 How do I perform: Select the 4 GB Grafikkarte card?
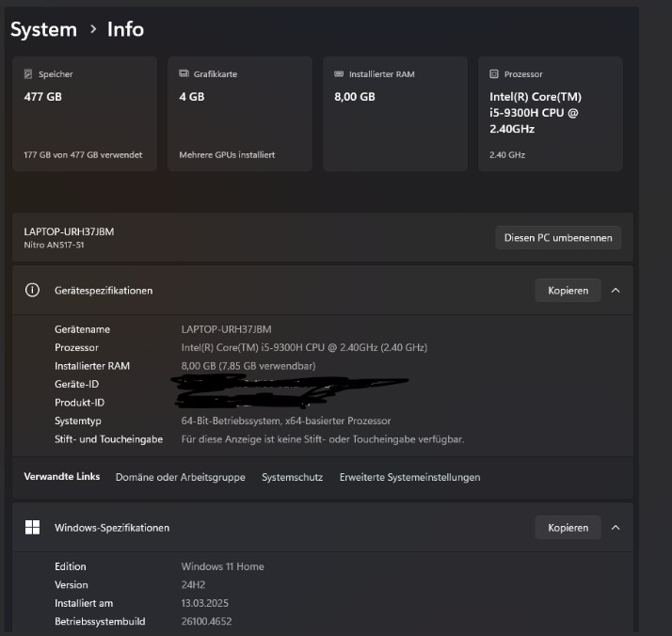point(239,114)
